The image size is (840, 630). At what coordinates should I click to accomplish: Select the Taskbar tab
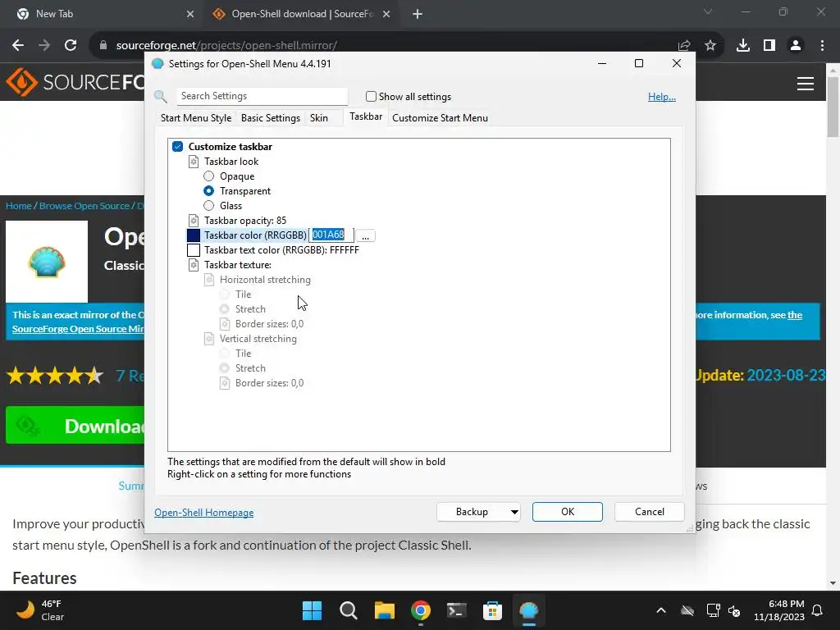click(x=366, y=116)
